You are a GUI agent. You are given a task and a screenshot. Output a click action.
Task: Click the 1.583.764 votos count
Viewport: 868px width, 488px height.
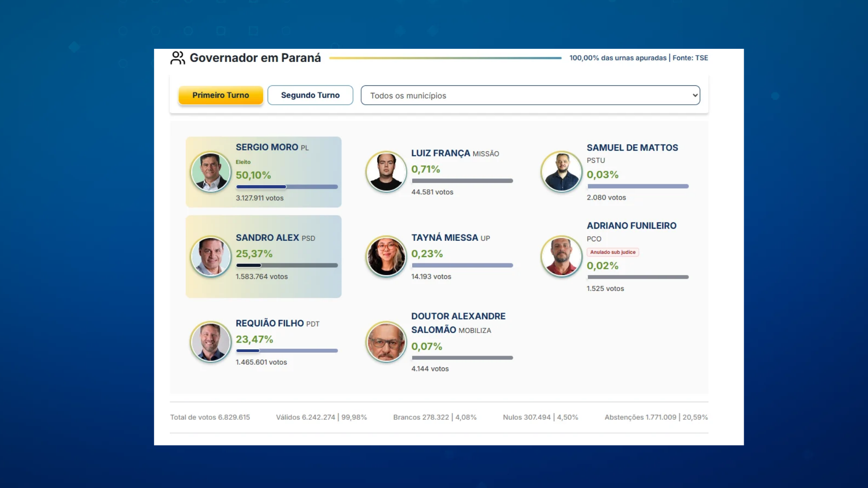click(x=261, y=277)
